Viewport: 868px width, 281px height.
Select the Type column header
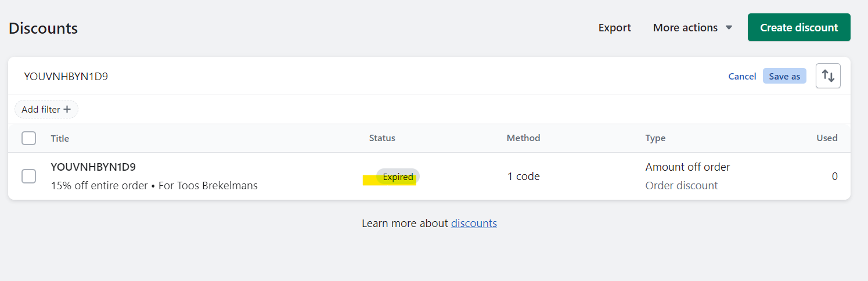pyautogui.click(x=655, y=138)
